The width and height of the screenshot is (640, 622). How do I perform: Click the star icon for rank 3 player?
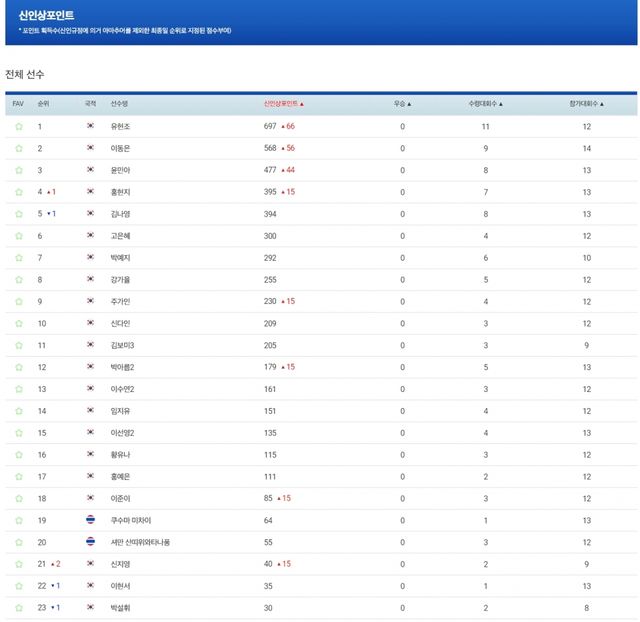coord(18,170)
